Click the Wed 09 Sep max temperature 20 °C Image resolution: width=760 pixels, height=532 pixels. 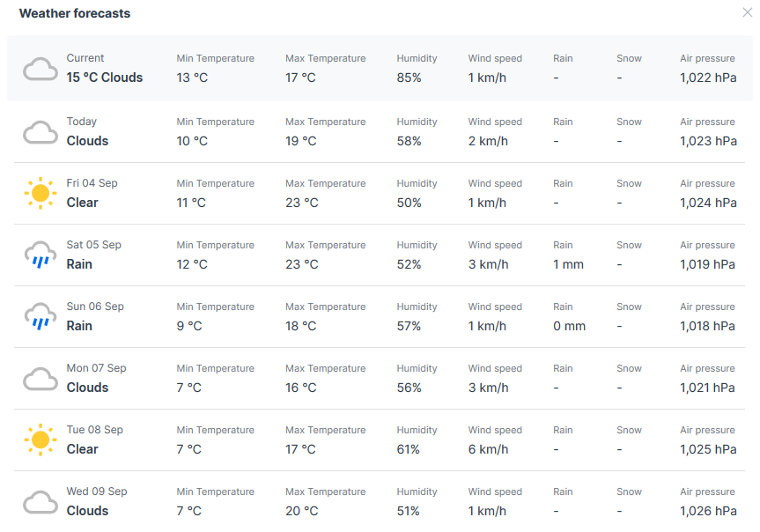(301, 511)
